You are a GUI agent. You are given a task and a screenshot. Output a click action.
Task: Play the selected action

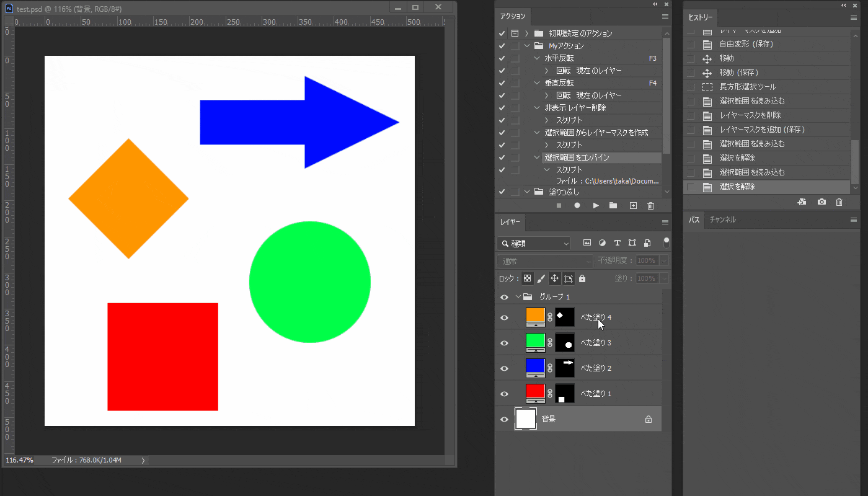tap(596, 205)
